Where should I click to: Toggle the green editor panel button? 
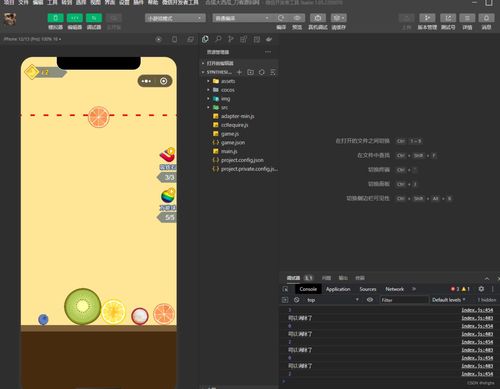pos(75,18)
